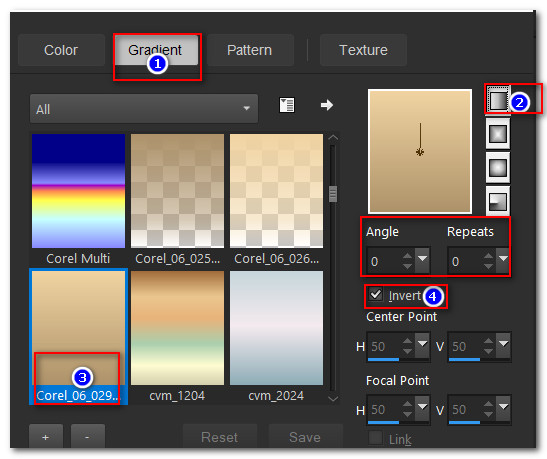
Task: Open Center Point V value dropdown
Action: [x=503, y=345]
